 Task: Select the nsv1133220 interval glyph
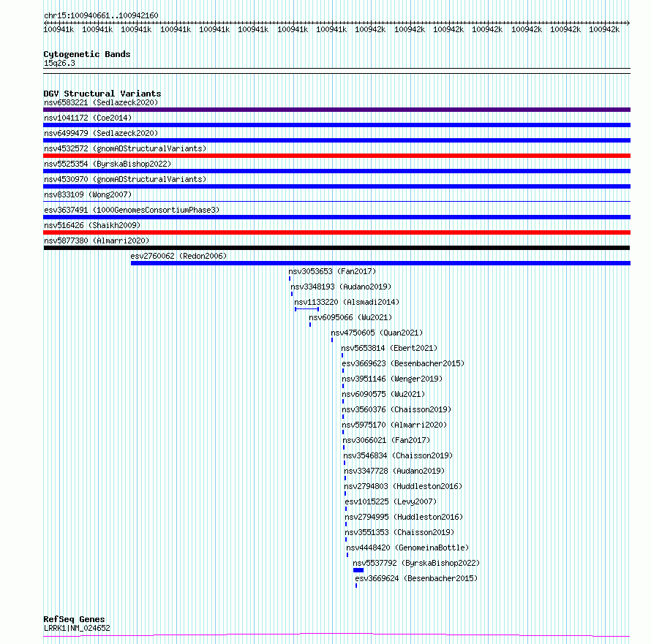(306, 309)
